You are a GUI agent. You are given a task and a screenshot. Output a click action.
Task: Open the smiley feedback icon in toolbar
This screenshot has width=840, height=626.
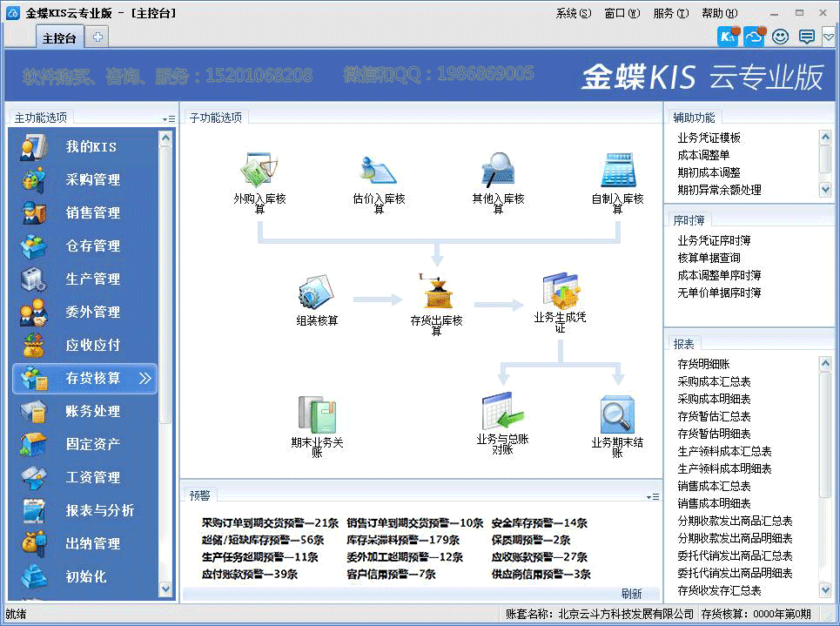[x=780, y=37]
